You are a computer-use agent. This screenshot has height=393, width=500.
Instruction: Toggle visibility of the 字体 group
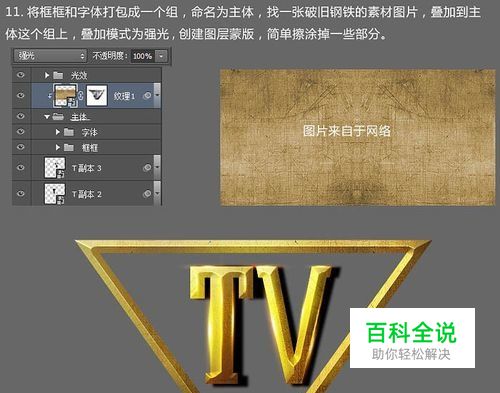21,132
